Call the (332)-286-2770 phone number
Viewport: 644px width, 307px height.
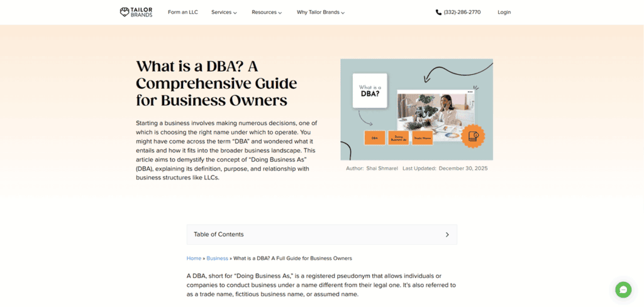(462, 13)
